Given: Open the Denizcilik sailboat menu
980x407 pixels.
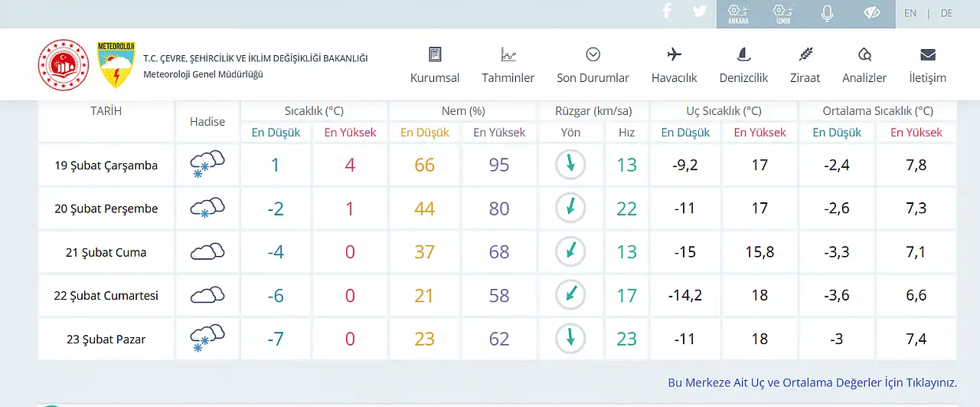Looking at the screenshot, I should pos(743,64).
